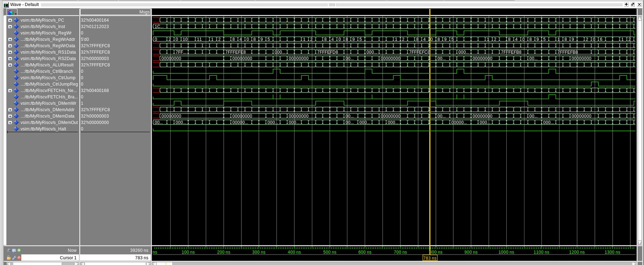This screenshot has height=265, width=644.
Task: Click the s_RegWrData signal diamond icon
Action: coord(16,46)
